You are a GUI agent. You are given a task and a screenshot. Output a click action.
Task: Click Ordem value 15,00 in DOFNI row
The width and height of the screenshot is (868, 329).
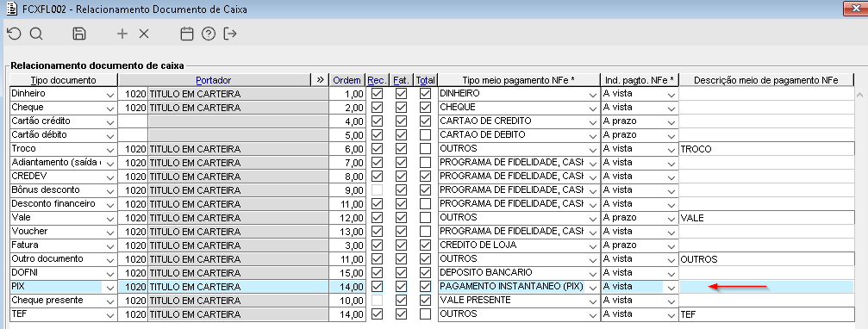(x=347, y=273)
